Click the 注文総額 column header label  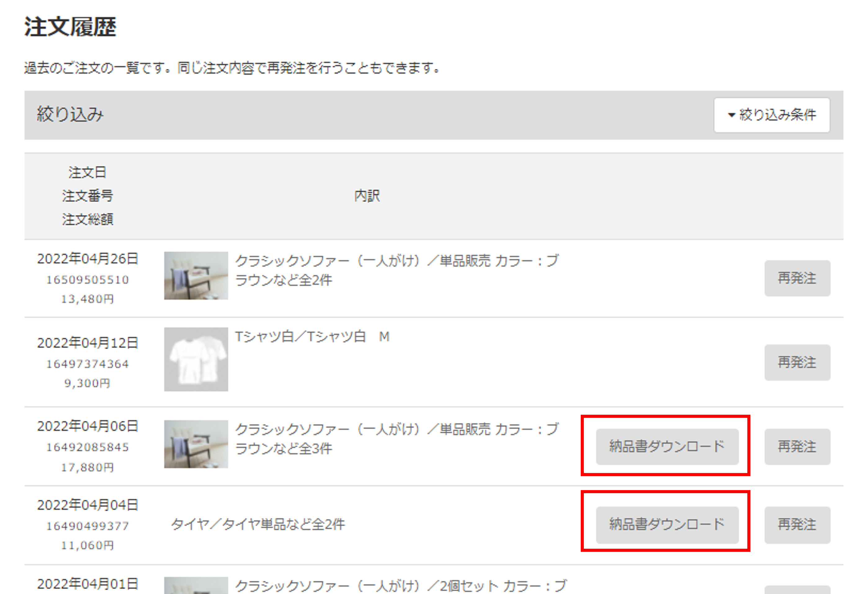(x=87, y=219)
